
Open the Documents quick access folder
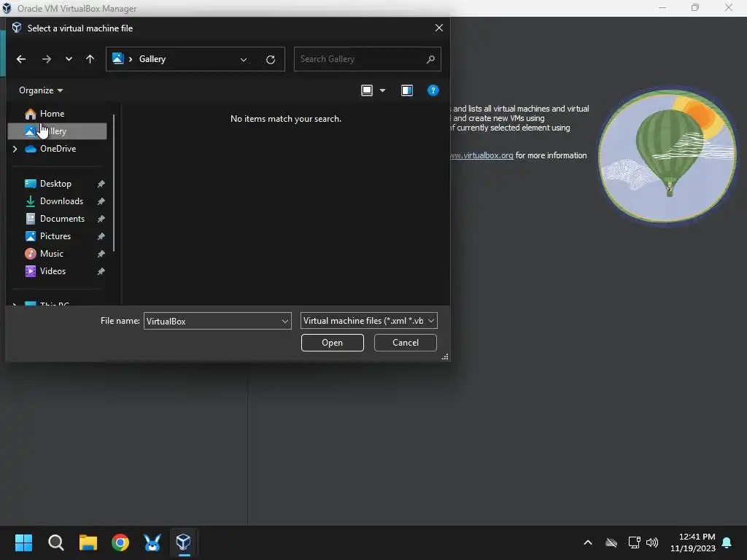pyautogui.click(x=62, y=219)
